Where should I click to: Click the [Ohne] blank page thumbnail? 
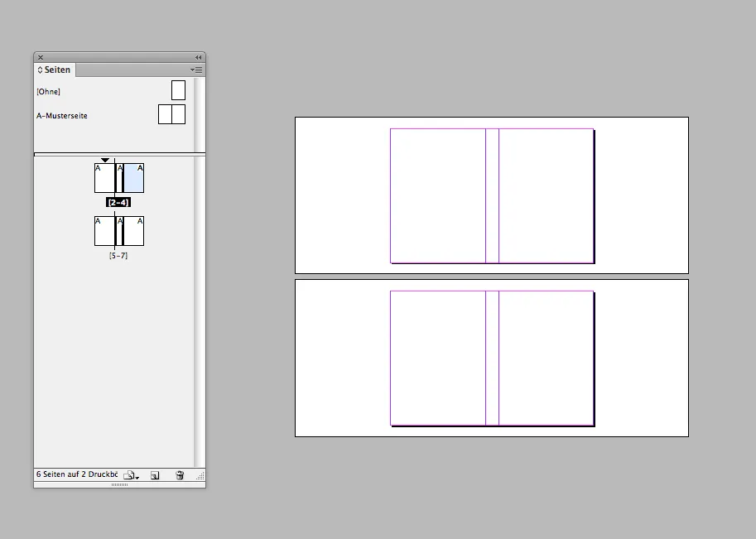[178, 90]
